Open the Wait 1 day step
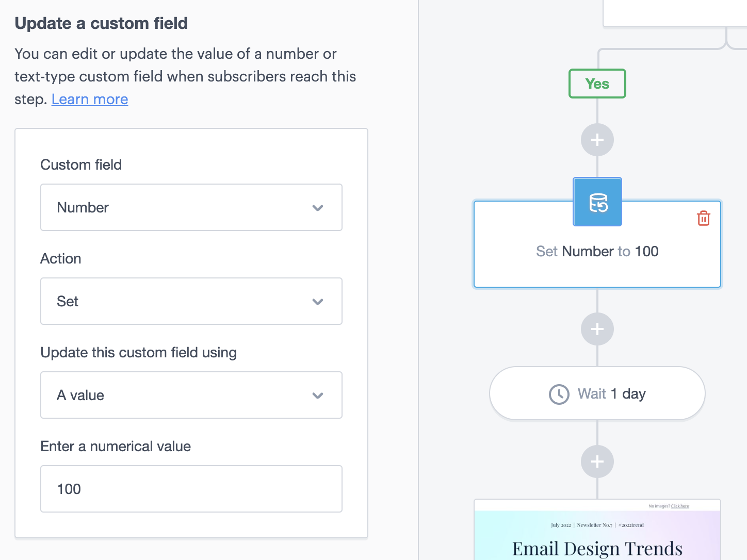747x560 pixels. point(597,393)
